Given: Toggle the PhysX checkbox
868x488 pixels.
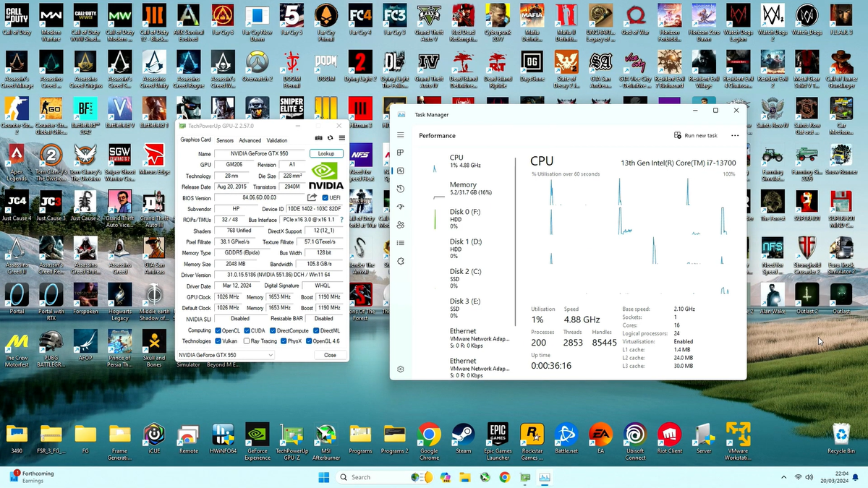Looking at the screenshot, I should 284,341.
